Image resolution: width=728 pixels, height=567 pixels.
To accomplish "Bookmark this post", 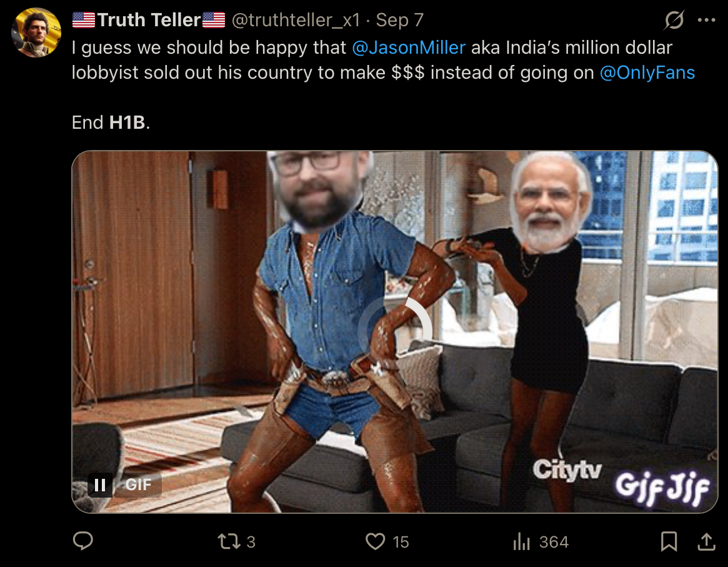I will [669, 541].
